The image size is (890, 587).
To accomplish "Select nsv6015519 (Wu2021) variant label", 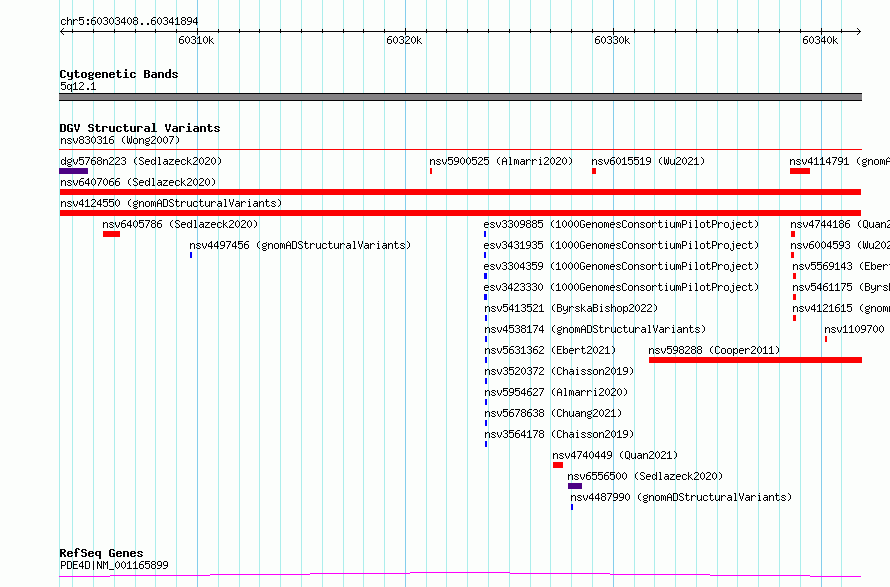I will [648, 161].
